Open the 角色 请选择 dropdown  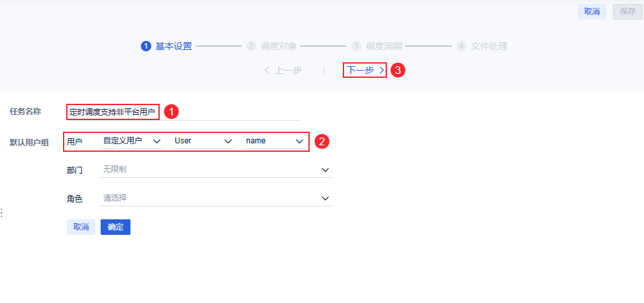click(x=325, y=199)
